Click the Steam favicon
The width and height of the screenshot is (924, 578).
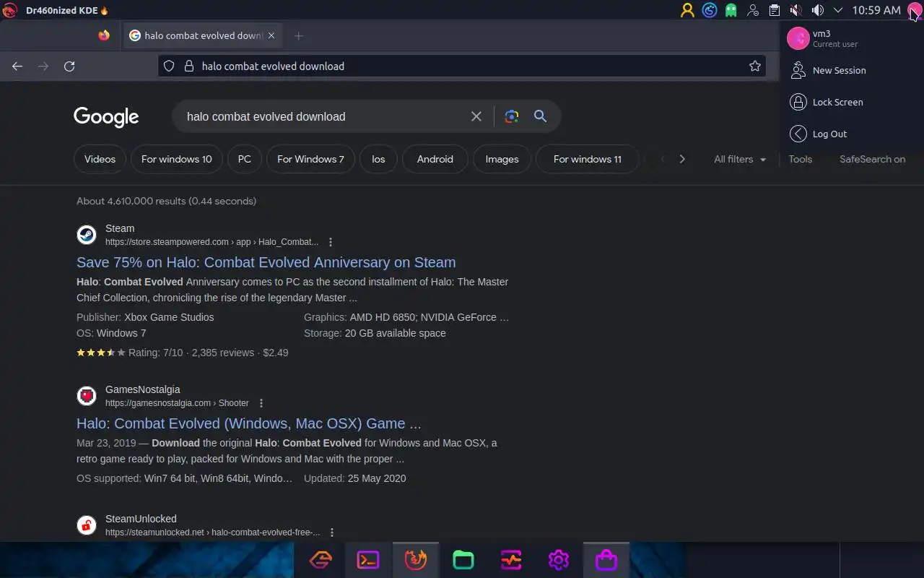pyautogui.click(x=87, y=235)
